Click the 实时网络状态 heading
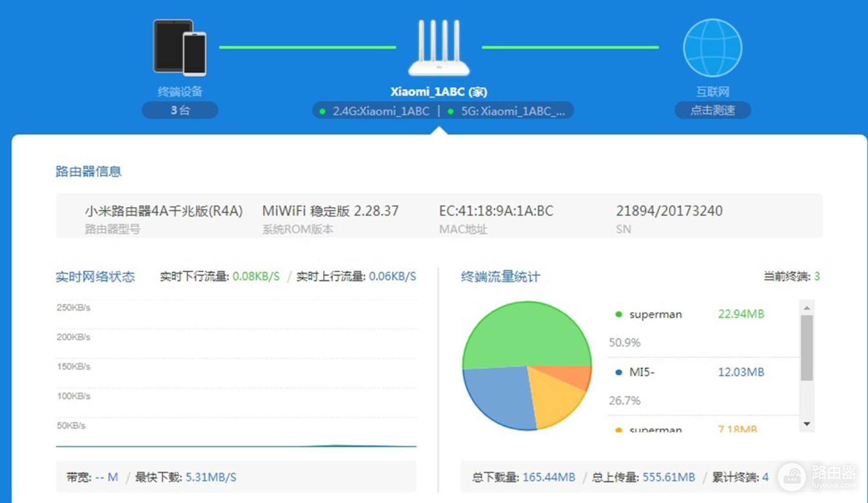The height and width of the screenshot is (503, 868). click(x=95, y=277)
